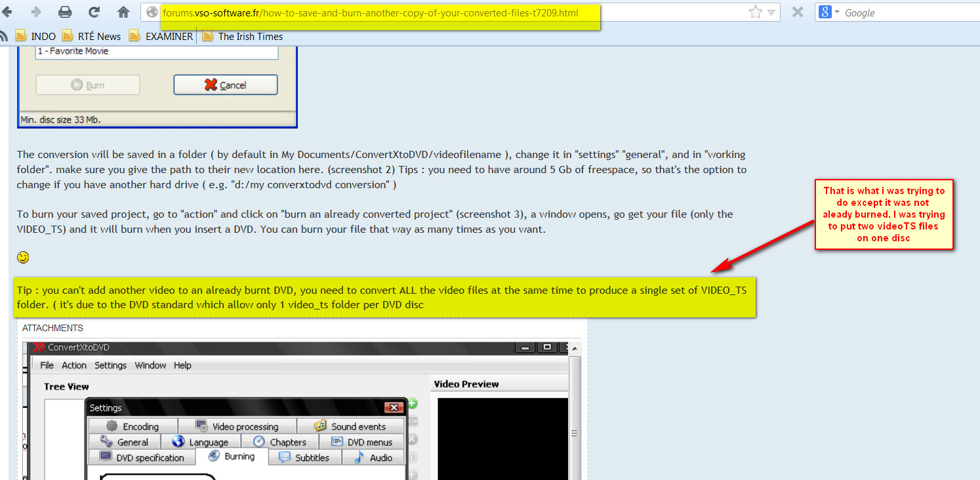Viewport: 980px width, 480px height.
Task: Click the grey X stop loading icon
Action: 797,12
